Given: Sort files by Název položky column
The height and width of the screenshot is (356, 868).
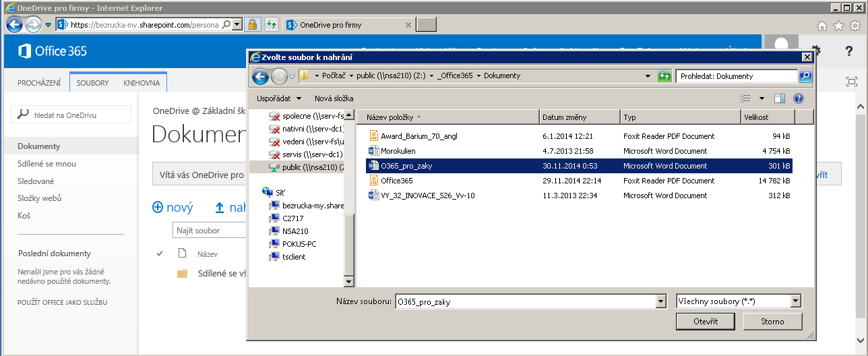Looking at the screenshot, I should [448, 117].
